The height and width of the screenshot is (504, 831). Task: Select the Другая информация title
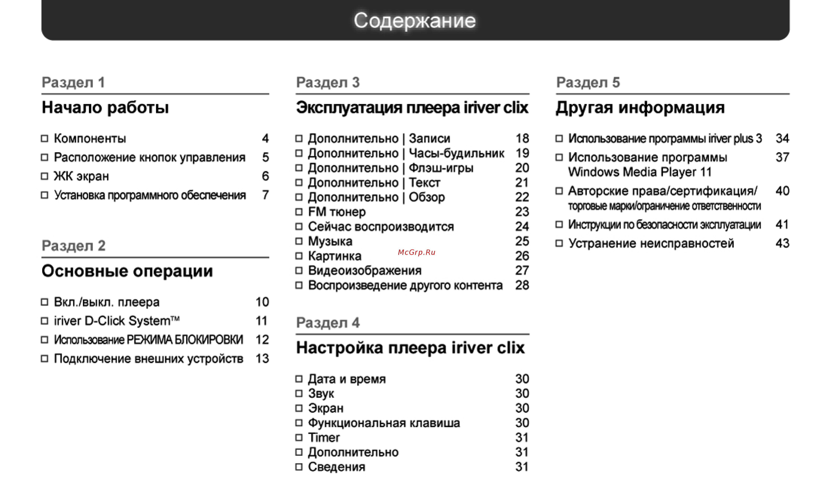pyautogui.click(x=640, y=108)
